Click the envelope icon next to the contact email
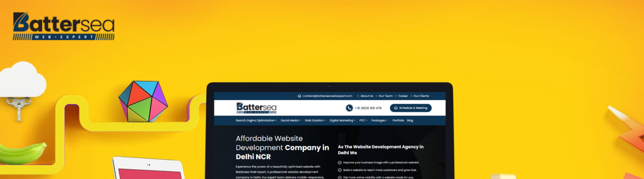The width and height of the screenshot is (644, 179). (300, 96)
